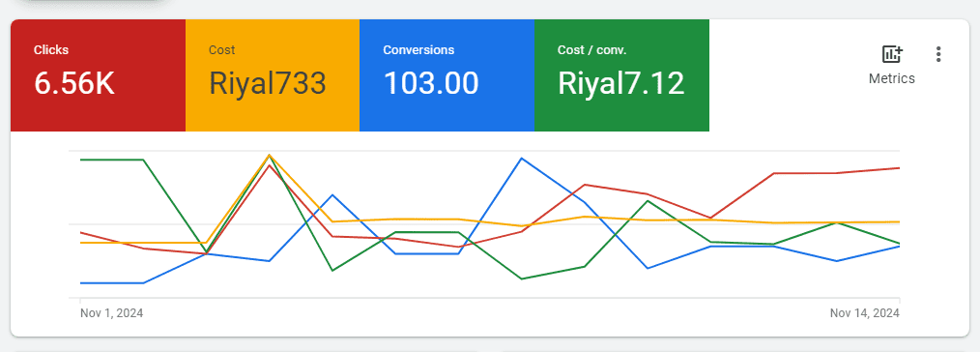The height and width of the screenshot is (352, 980).
Task: Open the Clicks metric label dropdown
Action: [51, 50]
